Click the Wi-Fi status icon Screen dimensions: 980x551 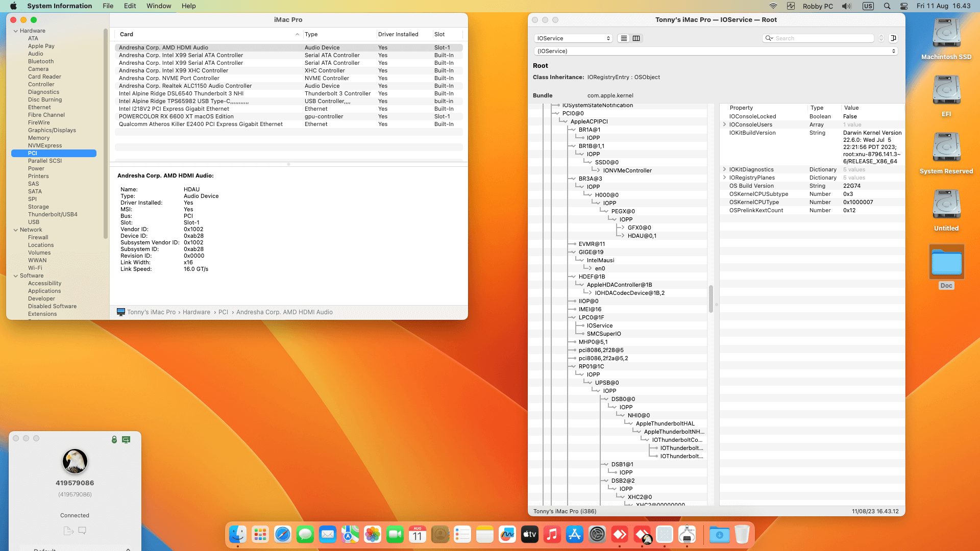[773, 6]
